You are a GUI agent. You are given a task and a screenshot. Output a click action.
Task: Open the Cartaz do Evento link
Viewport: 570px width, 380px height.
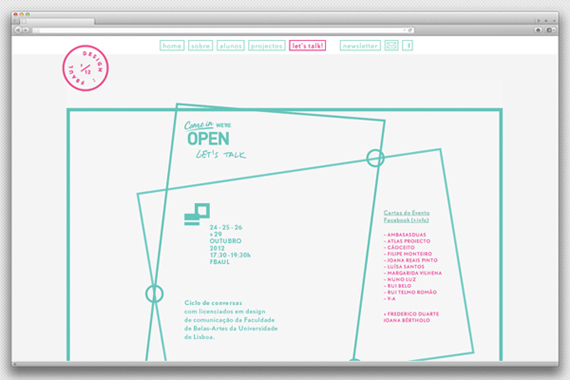[406, 213]
